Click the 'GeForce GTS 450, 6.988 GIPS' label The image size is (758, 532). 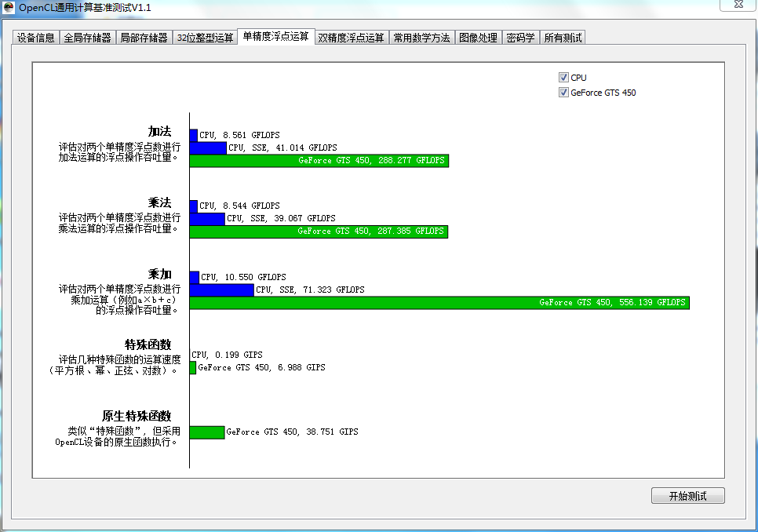(x=261, y=368)
